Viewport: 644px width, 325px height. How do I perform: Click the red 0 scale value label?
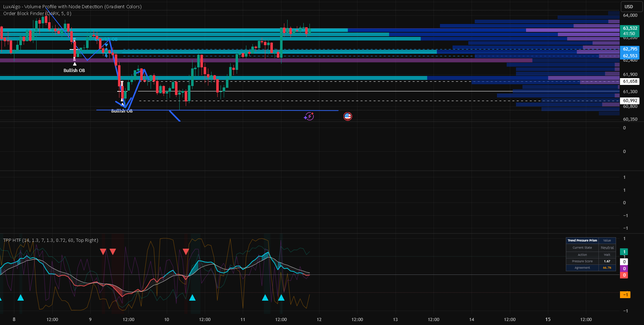click(624, 275)
